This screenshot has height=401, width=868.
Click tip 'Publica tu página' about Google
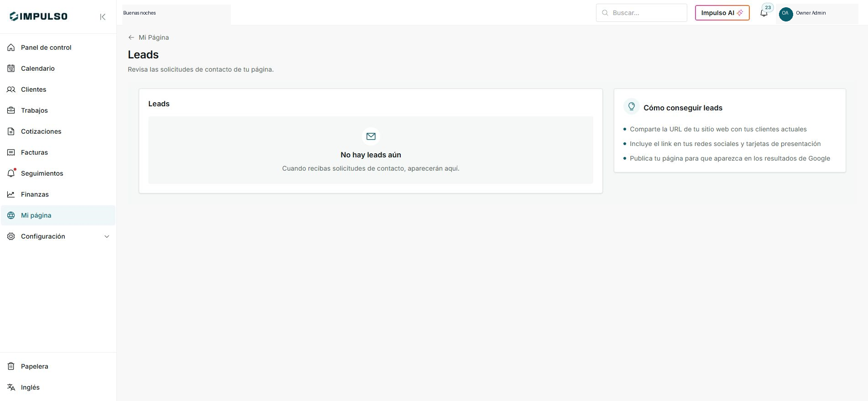[x=730, y=158]
